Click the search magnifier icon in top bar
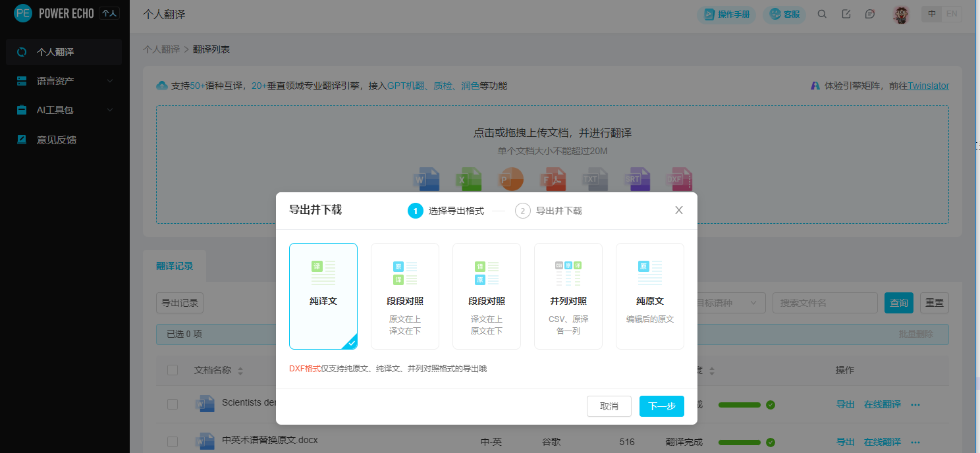The width and height of the screenshot is (980, 453). 822,14
